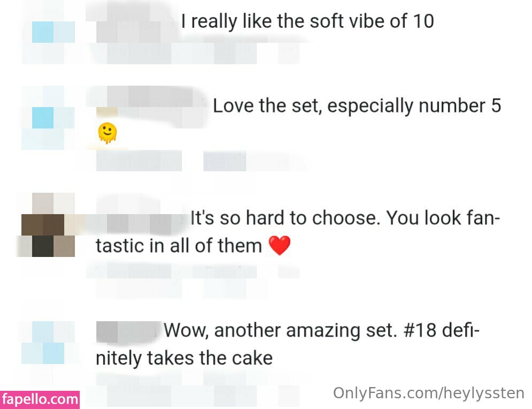Click the OnlyFans.com/heylyssten watermark link
Image resolution: width=532 pixels, height=409 pixels.
429,394
